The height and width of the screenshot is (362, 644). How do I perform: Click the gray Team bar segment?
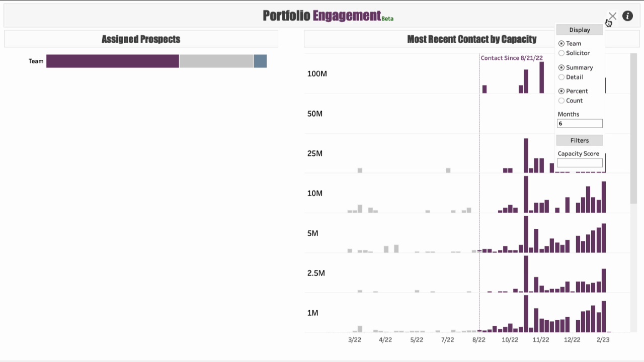[216, 61]
